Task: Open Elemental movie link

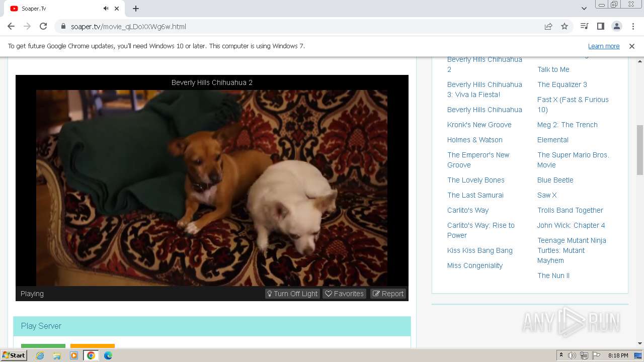Action: pos(552,140)
